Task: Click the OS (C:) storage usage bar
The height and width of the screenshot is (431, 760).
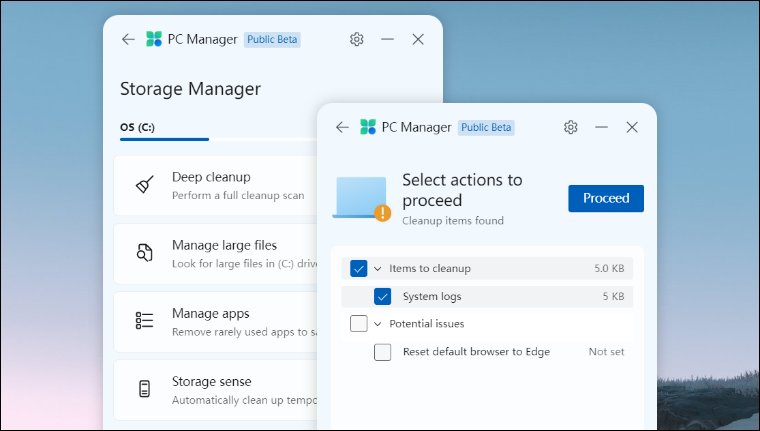Action: tap(218, 139)
